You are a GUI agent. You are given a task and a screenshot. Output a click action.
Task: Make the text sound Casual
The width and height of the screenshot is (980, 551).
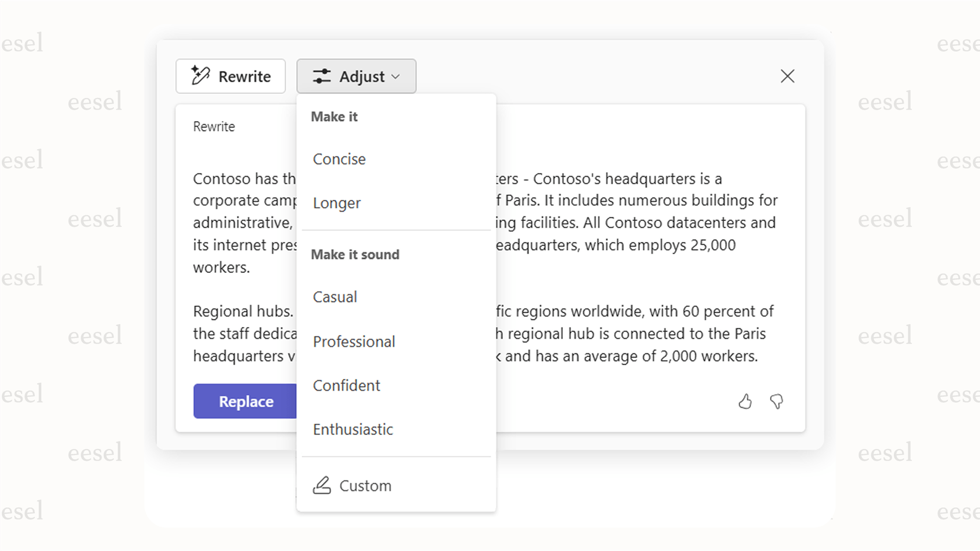335,297
